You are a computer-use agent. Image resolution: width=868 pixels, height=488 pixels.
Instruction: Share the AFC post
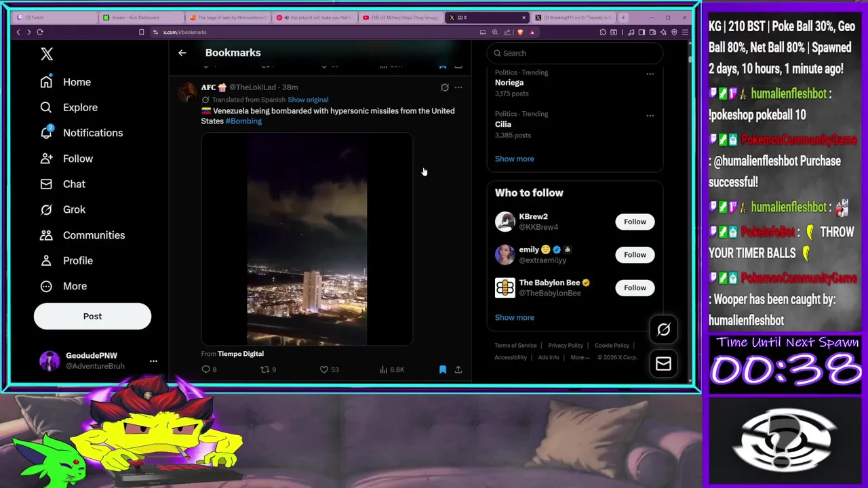(458, 369)
